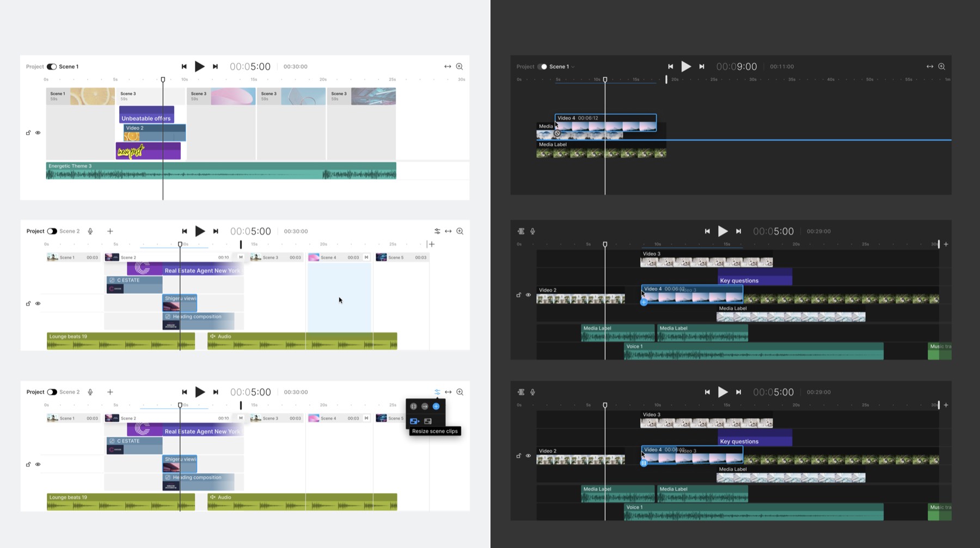Click the active blue settings sliders icon, bottom-left panel
This screenshot has height=548, width=980.
pos(437,392)
